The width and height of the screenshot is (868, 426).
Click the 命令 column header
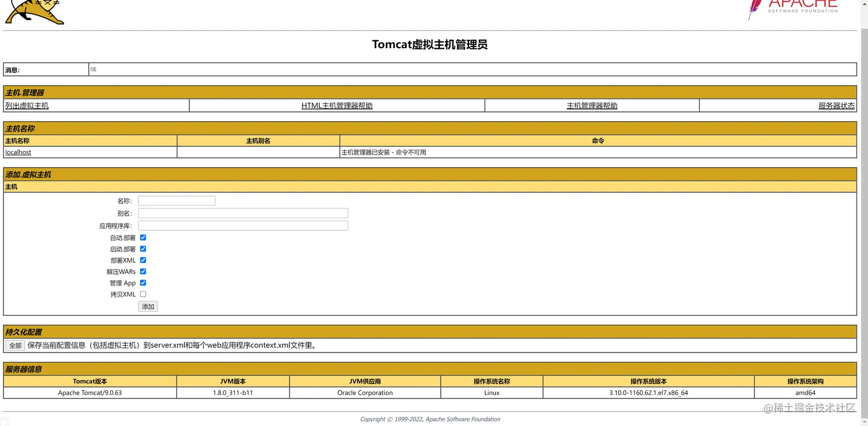click(x=598, y=141)
